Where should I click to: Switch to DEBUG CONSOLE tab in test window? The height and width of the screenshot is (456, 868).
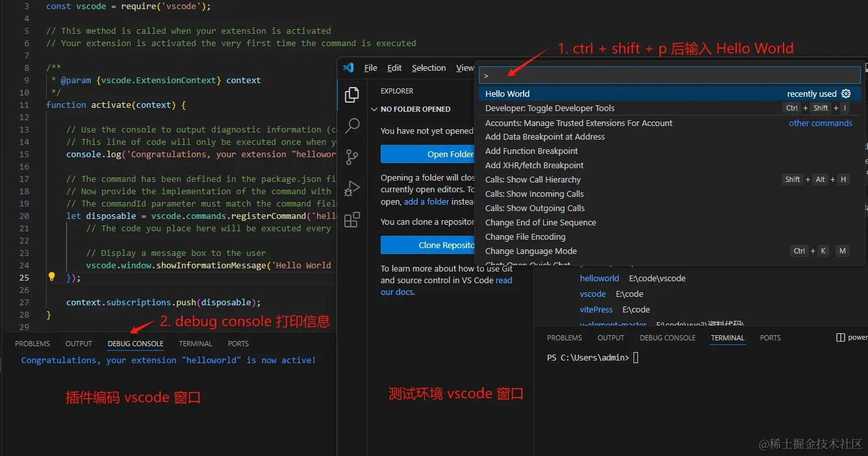pos(667,338)
